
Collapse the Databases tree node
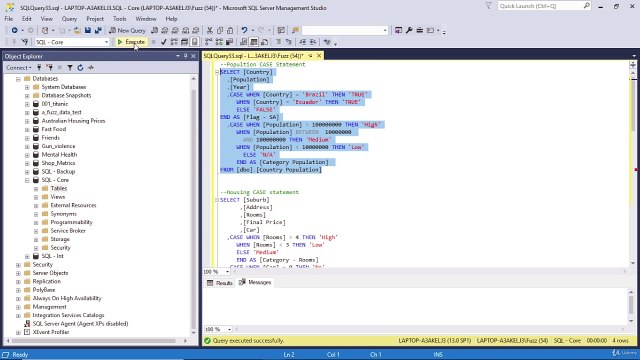coord(18,79)
